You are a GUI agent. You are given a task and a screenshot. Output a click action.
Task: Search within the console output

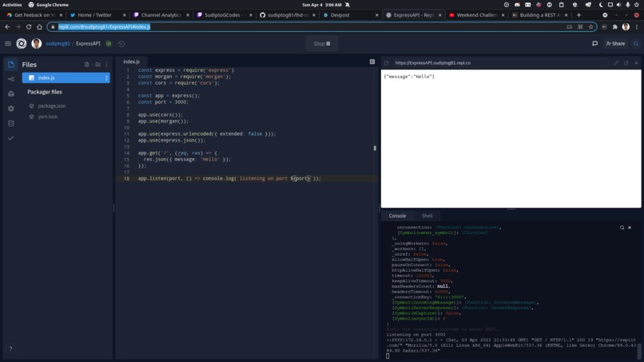tap(622, 228)
